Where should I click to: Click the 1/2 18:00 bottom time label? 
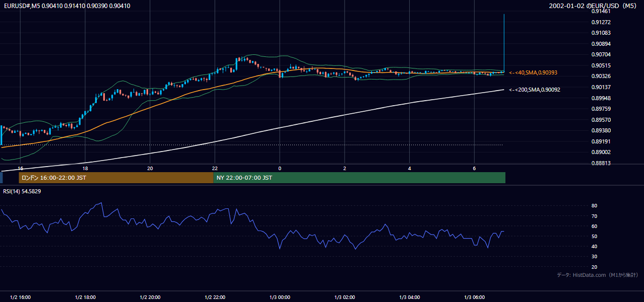point(85,297)
